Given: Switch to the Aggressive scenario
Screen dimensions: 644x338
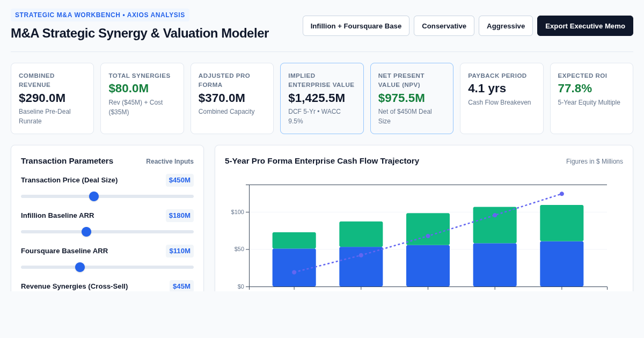Looking at the screenshot, I should pyautogui.click(x=506, y=26).
